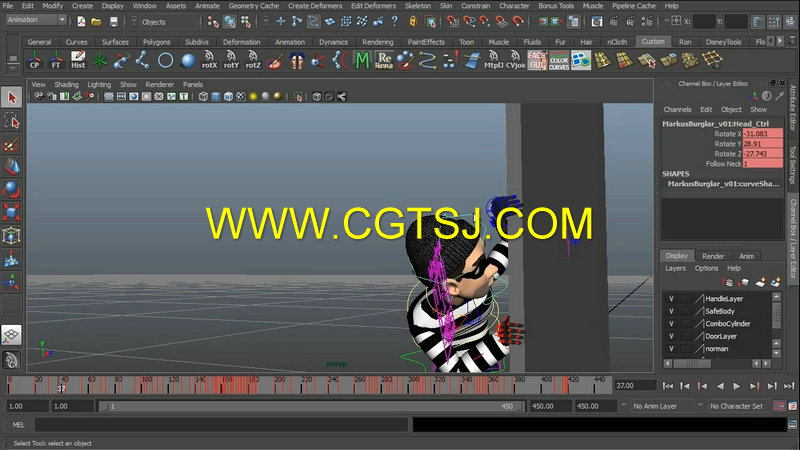Open the Attribute Editor side tab
This screenshot has width=800, height=450.
[x=793, y=108]
